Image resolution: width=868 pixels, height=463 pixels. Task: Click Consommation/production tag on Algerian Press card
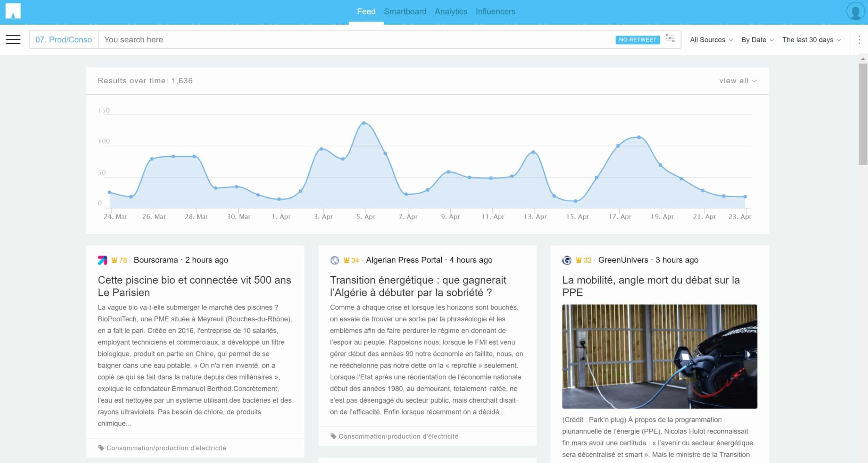click(398, 436)
